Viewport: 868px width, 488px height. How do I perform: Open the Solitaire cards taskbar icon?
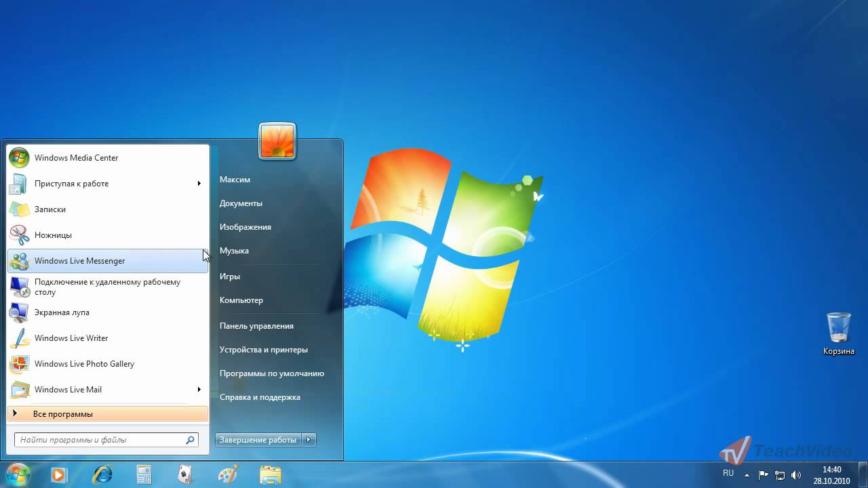point(185,474)
